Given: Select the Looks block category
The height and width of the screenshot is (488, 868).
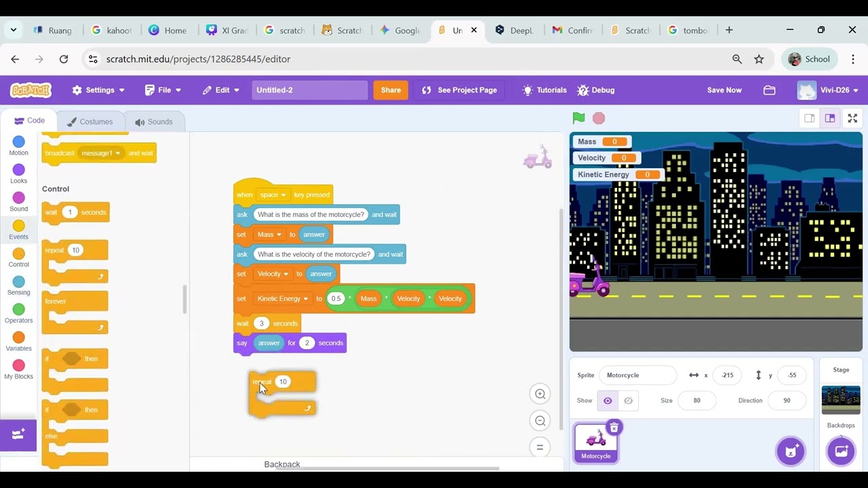Looking at the screenshot, I should (18, 174).
